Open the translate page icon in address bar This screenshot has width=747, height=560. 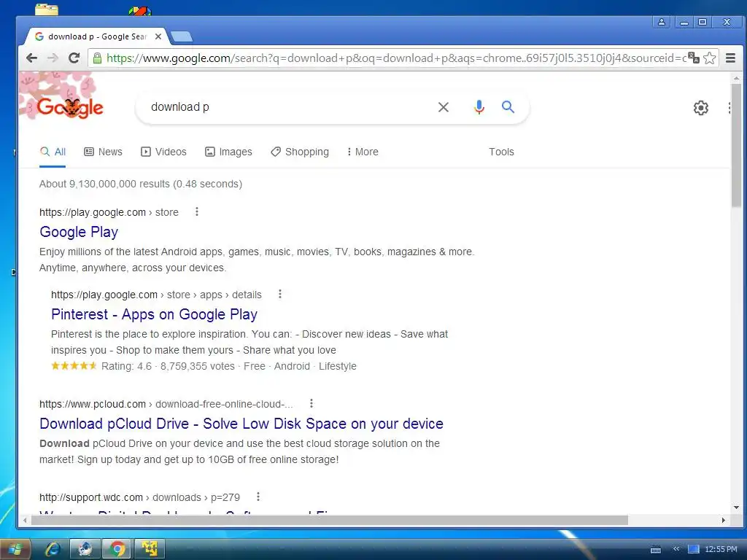694,58
